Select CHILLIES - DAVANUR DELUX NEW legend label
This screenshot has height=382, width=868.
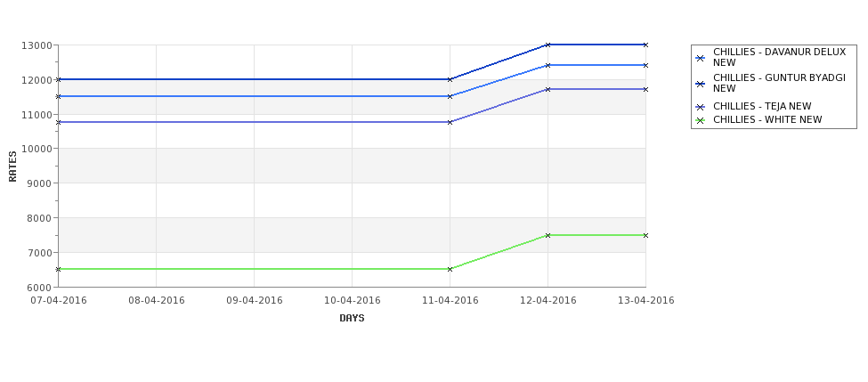click(x=780, y=57)
